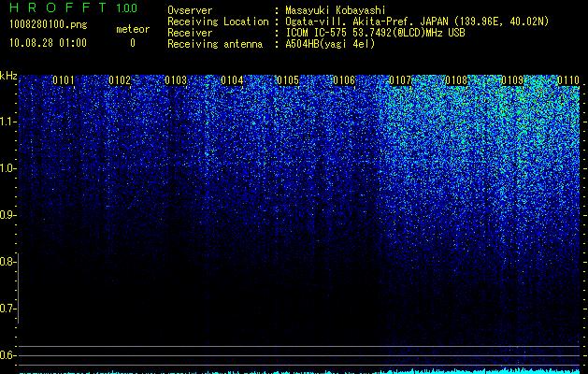
Task: Click the 0.6 kHz axis label
Action: [7, 355]
